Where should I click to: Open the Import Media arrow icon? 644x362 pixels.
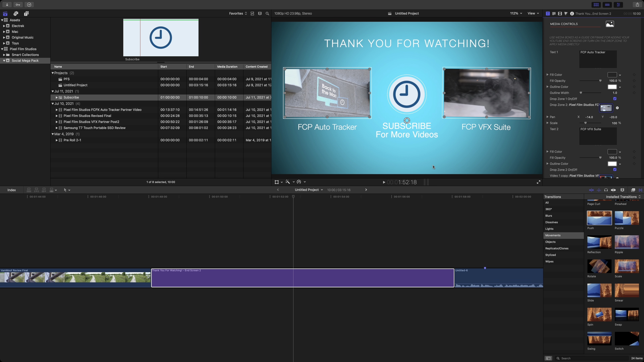point(7,5)
